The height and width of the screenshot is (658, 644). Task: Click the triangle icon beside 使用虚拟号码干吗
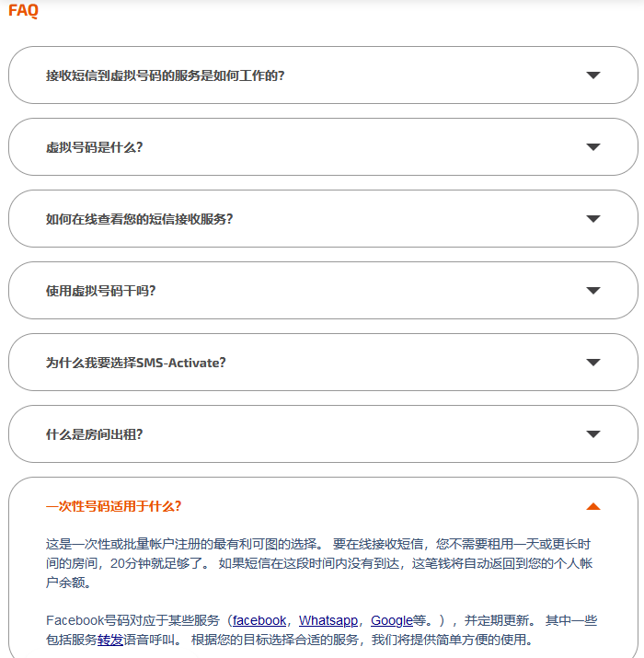point(593,291)
